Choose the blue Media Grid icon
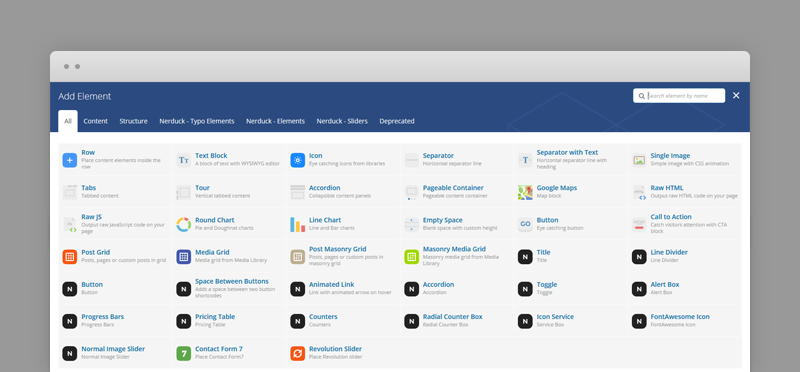 point(183,257)
